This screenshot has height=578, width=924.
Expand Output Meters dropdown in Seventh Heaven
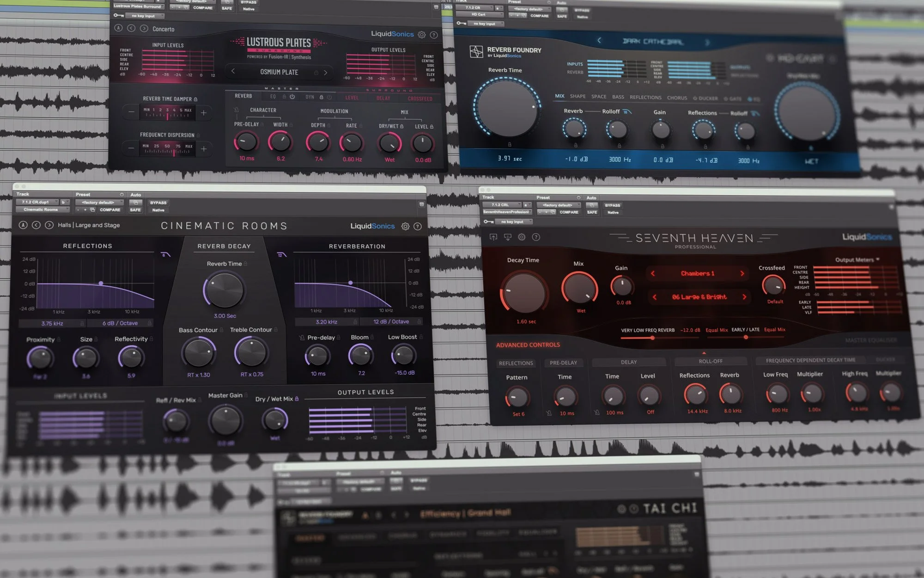857,259
